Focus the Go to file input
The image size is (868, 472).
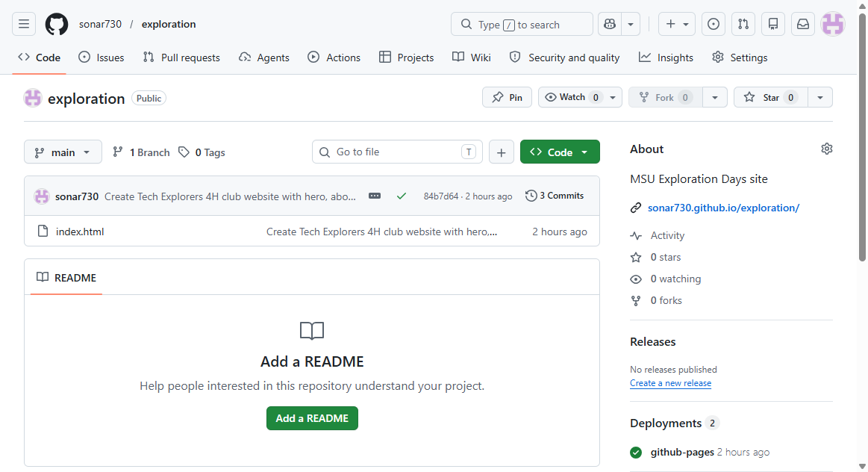[x=398, y=152]
